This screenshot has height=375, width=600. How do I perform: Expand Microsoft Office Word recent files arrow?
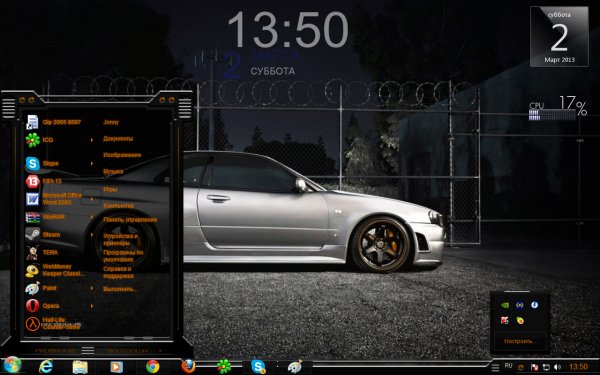(x=92, y=199)
